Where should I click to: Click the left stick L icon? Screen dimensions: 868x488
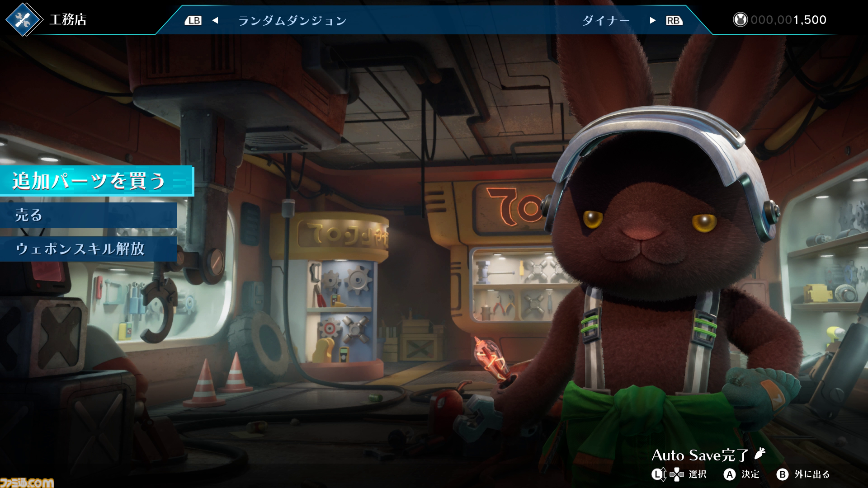[x=659, y=474]
